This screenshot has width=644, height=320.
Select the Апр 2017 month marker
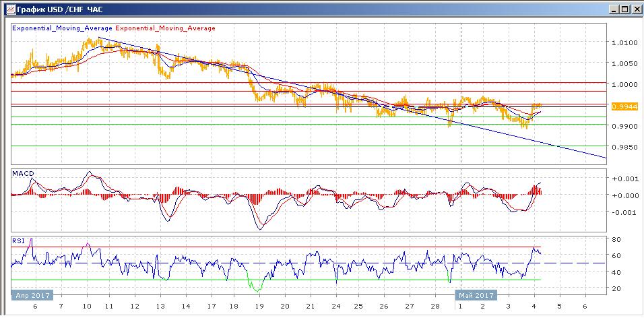31,295
